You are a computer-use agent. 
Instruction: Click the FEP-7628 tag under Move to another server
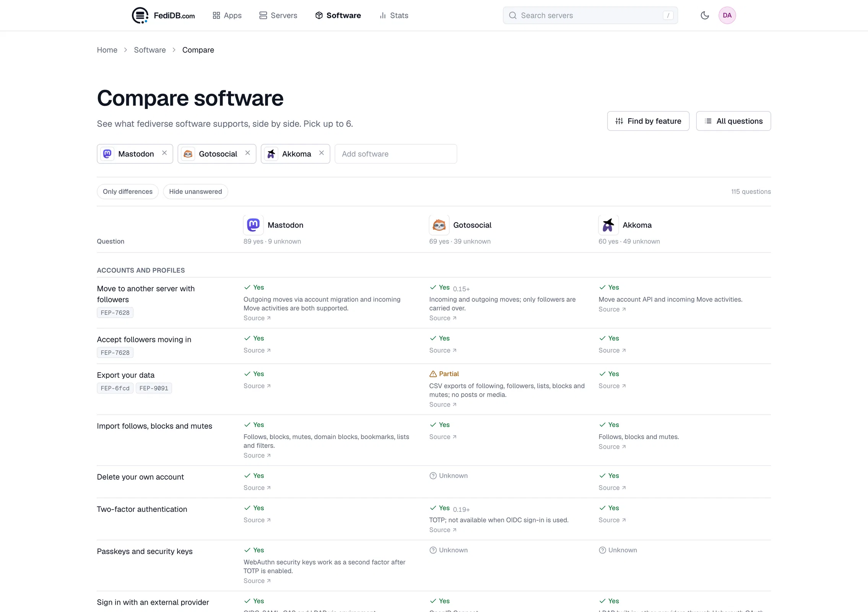coord(115,313)
